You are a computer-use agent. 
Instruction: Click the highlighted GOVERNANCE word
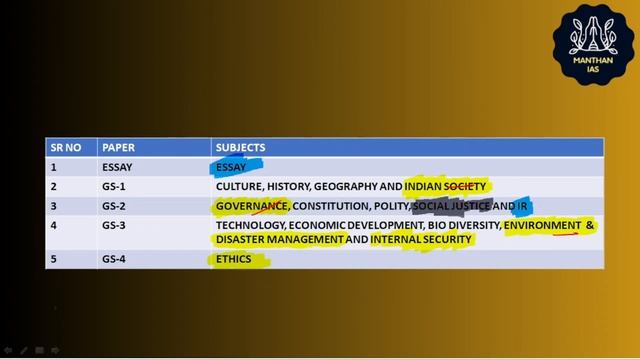251,206
